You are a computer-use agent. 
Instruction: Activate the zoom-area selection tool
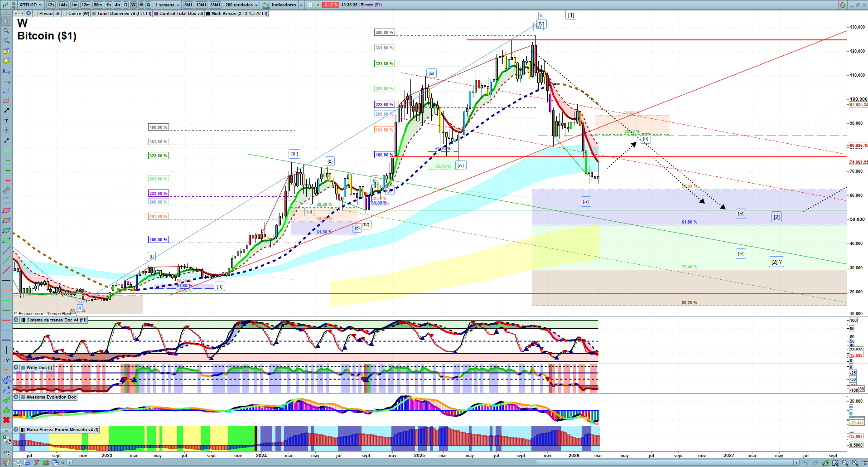(x=6, y=41)
